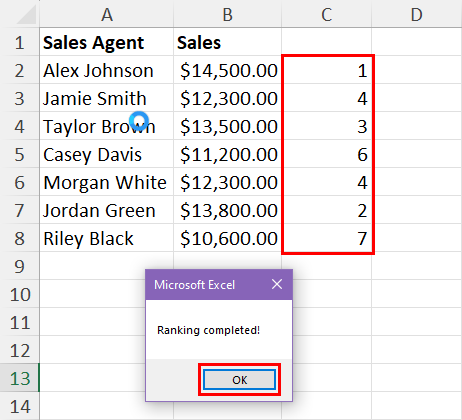Select the Sales Agent header cell
The width and height of the screenshot is (462, 420).
coord(107,42)
